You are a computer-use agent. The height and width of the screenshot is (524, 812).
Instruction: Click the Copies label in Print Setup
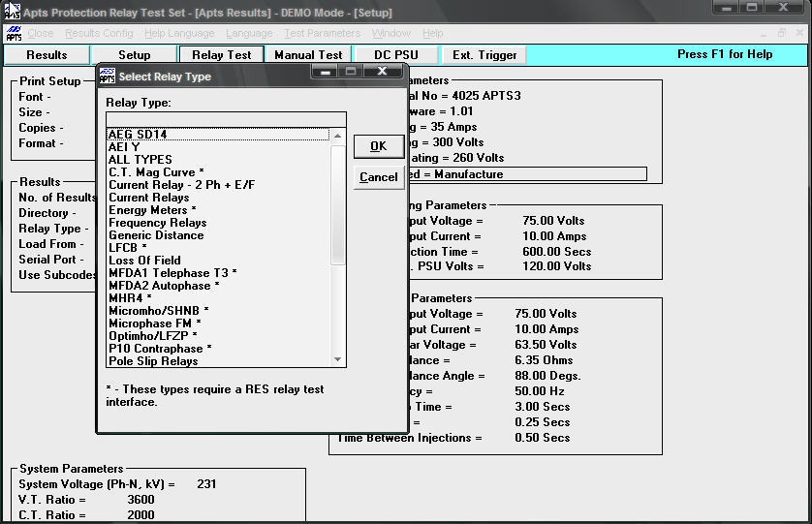tap(41, 128)
